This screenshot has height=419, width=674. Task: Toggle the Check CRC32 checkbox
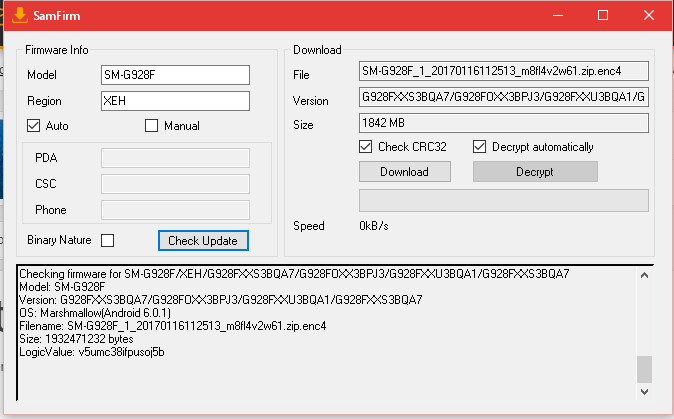click(x=366, y=147)
